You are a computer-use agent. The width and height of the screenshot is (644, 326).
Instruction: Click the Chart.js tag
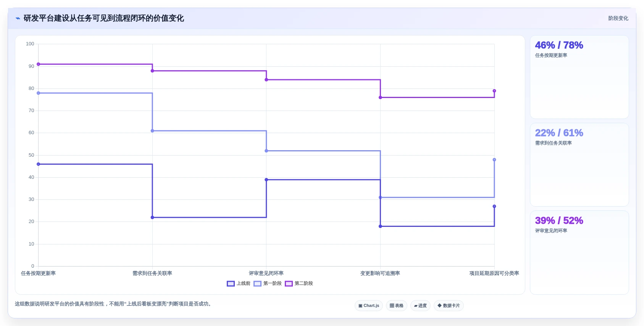(369, 305)
